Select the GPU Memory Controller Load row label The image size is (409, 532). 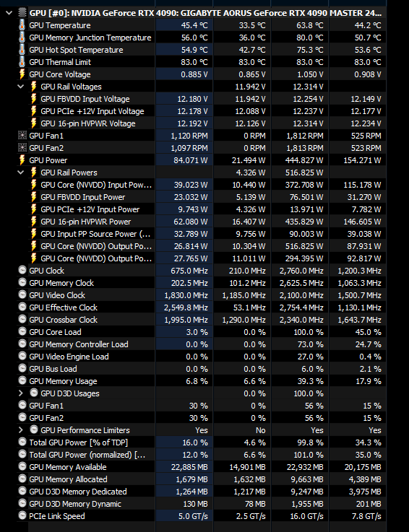pyautogui.click(x=79, y=344)
